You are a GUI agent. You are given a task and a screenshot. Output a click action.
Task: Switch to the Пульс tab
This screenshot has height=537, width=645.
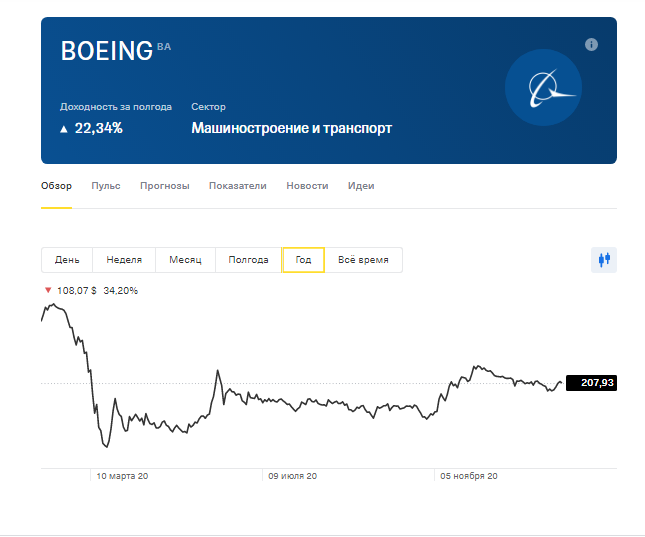click(x=105, y=186)
